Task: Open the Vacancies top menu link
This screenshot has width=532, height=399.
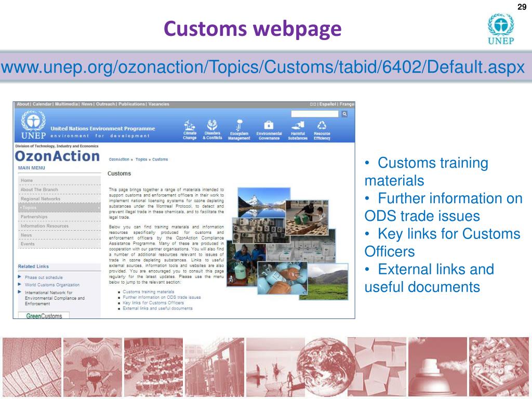Action: point(158,104)
